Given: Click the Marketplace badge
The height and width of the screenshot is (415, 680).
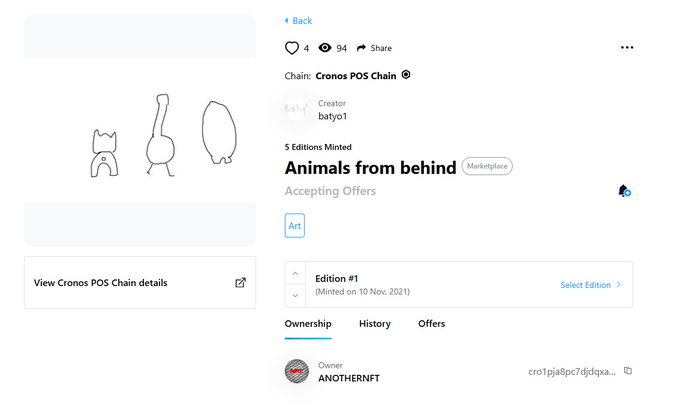Looking at the screenshot, I should pos(487,166).
